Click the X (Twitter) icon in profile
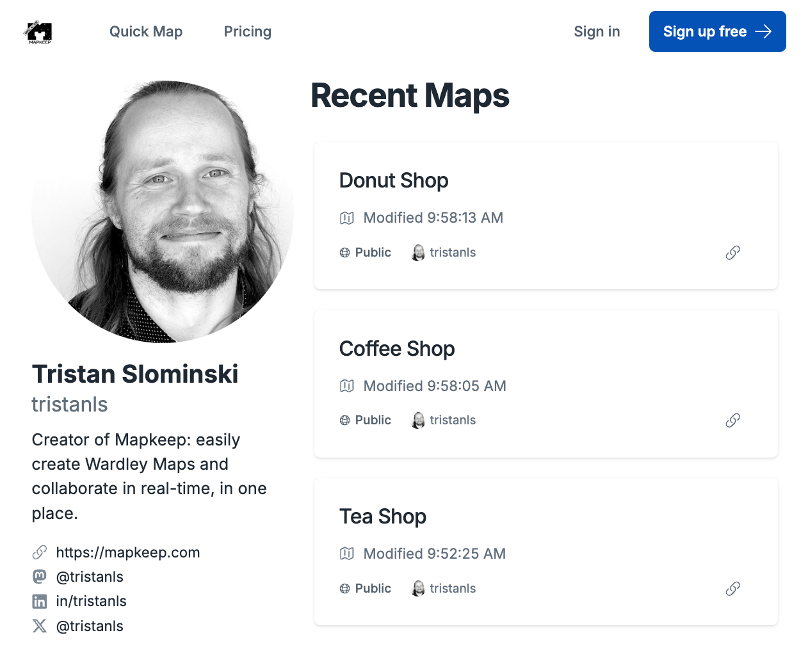Image resolution: width=808 pixels, height=672 pixels. click(x=40, y=626)
